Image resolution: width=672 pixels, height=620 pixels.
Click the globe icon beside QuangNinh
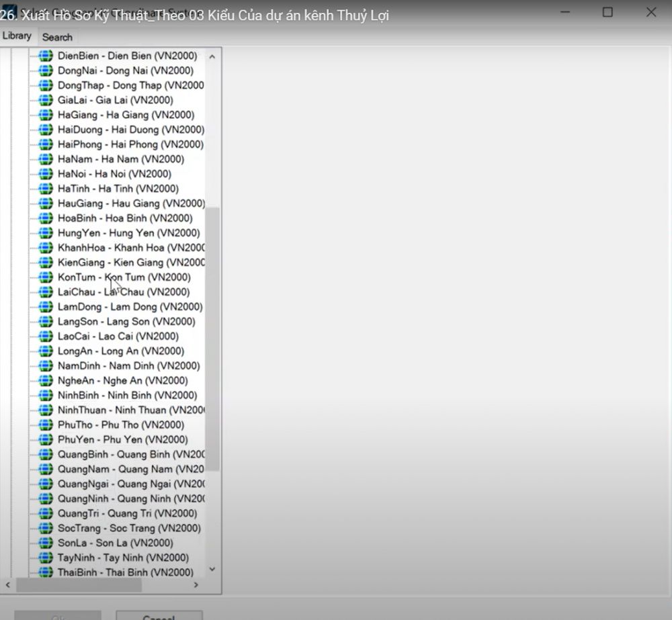point(46,499)
